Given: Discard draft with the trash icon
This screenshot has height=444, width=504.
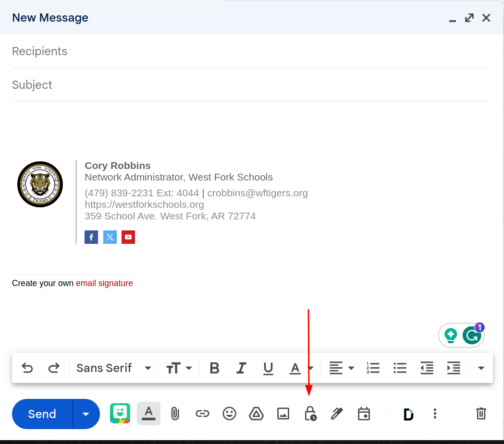Looking at the screenshot, I should [x=481, y=413].
